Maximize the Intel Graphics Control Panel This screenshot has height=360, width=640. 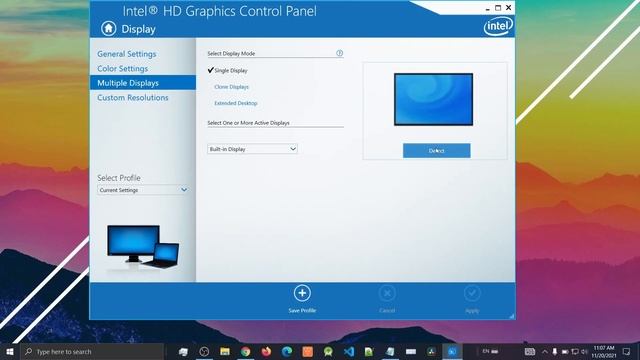coord(498,8)
